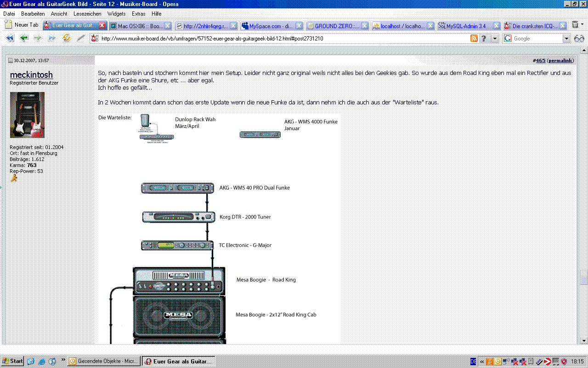588x368 pixels.
Task: Click the Internet Explorer quick launch icon
Action: [41, 361]
